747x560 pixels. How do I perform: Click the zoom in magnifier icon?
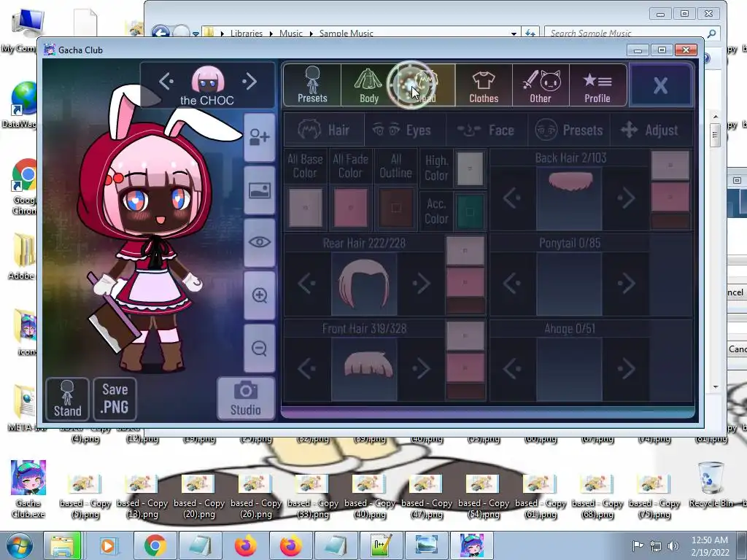(x=259, y=295)
